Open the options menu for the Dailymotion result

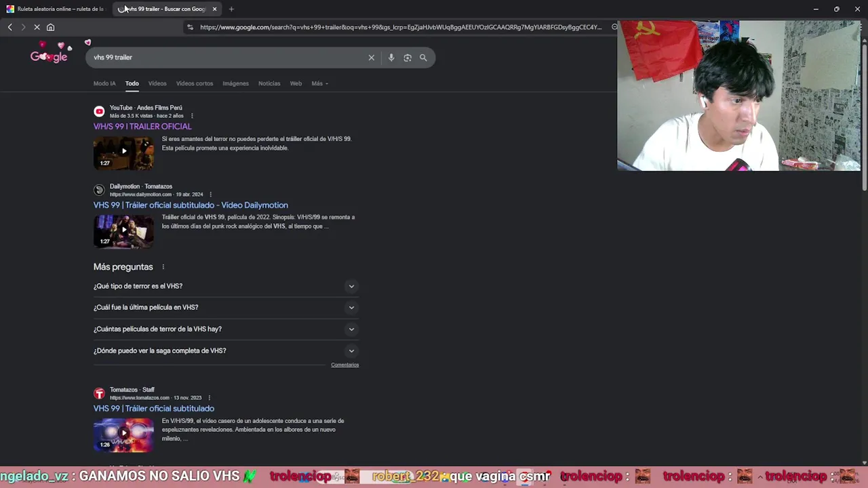click(x=210, y=195)
